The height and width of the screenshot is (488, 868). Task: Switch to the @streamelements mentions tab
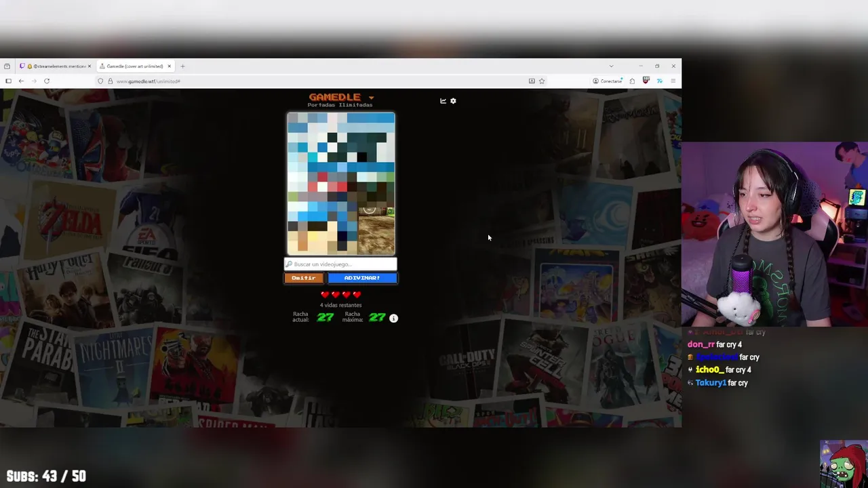[55, 66]
